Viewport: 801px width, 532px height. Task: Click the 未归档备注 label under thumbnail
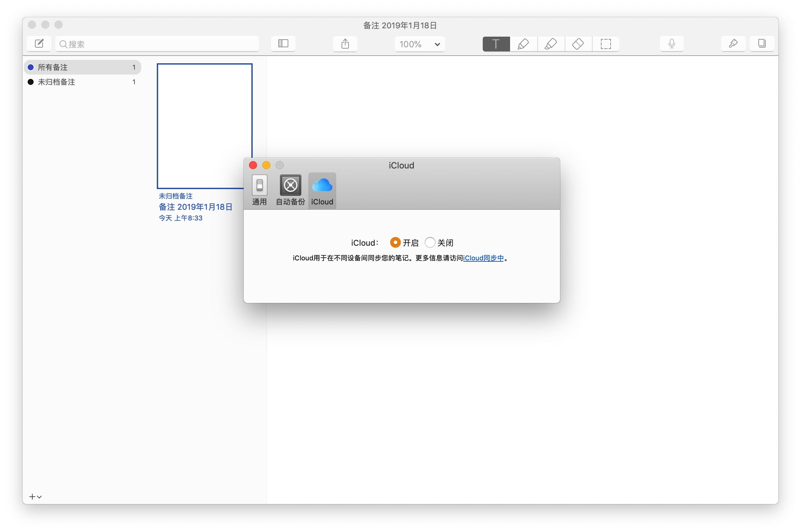pos(175,196)
